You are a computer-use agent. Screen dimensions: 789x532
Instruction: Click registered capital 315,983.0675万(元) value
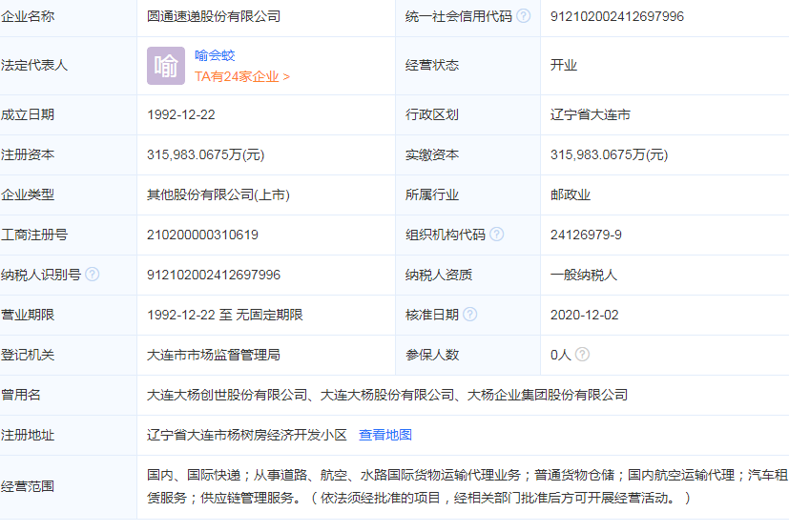pos(206,154)
